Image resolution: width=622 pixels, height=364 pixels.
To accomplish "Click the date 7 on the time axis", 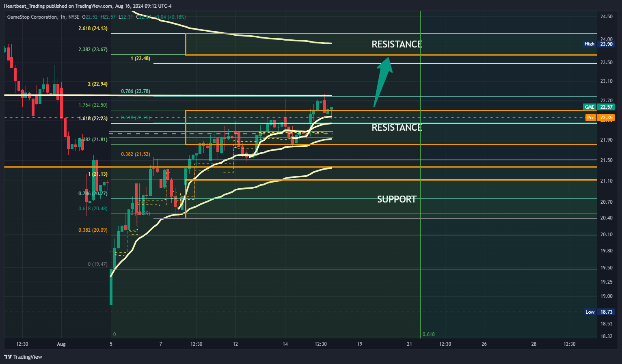I will (161, 344).
